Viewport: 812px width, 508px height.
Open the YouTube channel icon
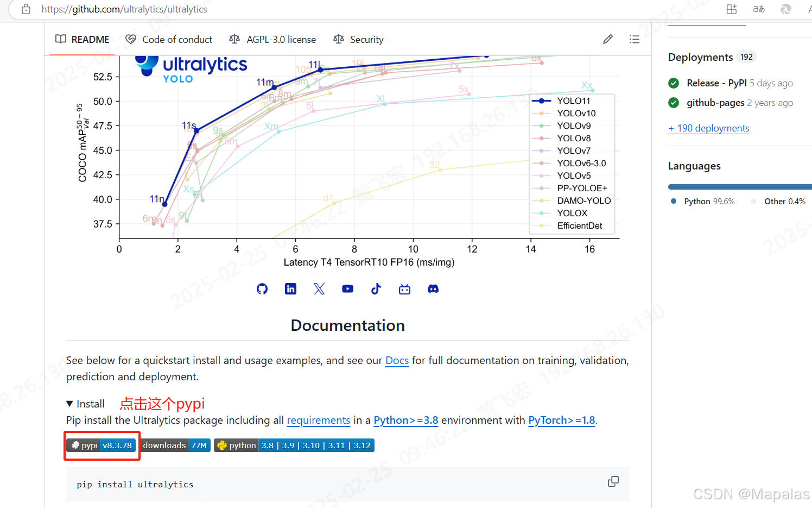pos(347,289)
